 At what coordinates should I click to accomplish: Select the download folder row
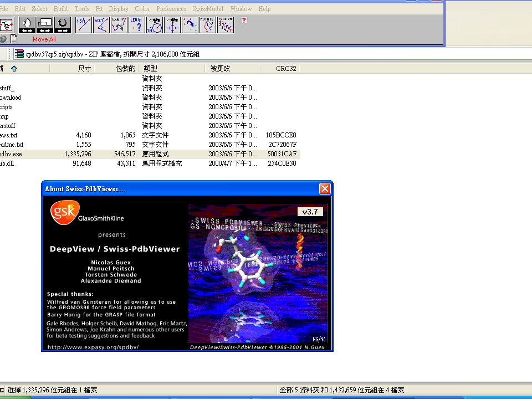(149, 98)
